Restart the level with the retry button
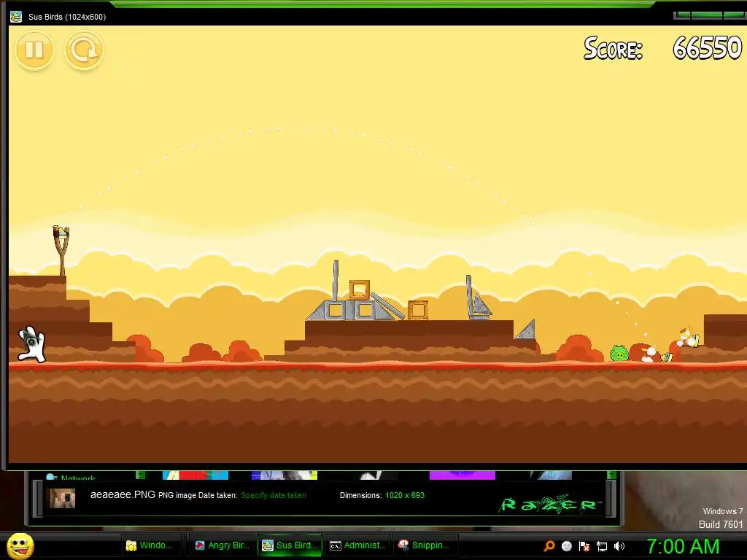The height and width of the screenshot is (560, 747). (84, 50)
